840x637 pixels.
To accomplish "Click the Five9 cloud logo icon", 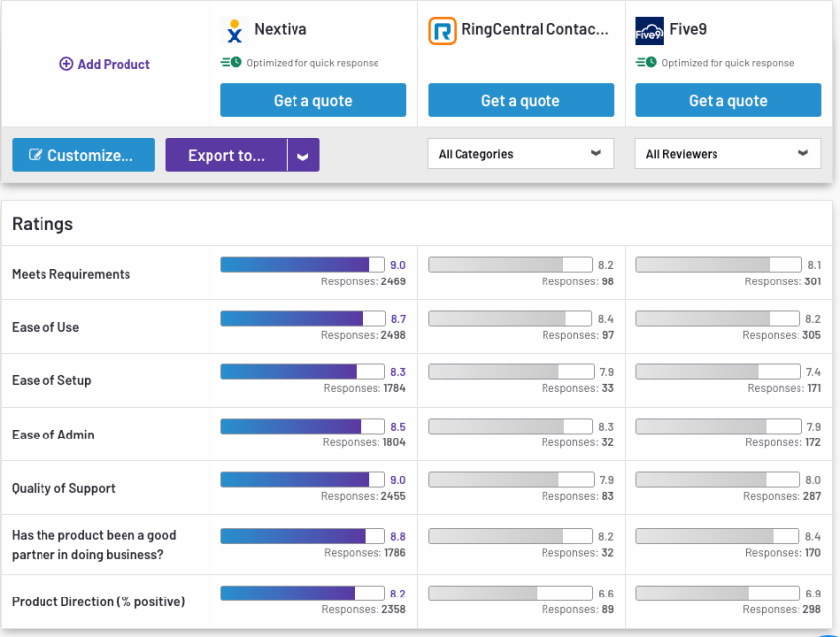I will 649,31.
